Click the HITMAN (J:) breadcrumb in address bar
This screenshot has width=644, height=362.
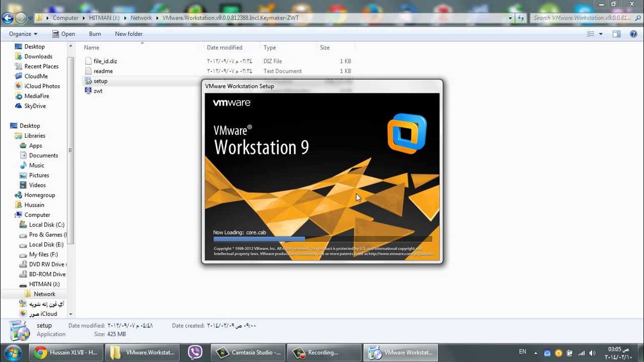(x=104, y=18)
